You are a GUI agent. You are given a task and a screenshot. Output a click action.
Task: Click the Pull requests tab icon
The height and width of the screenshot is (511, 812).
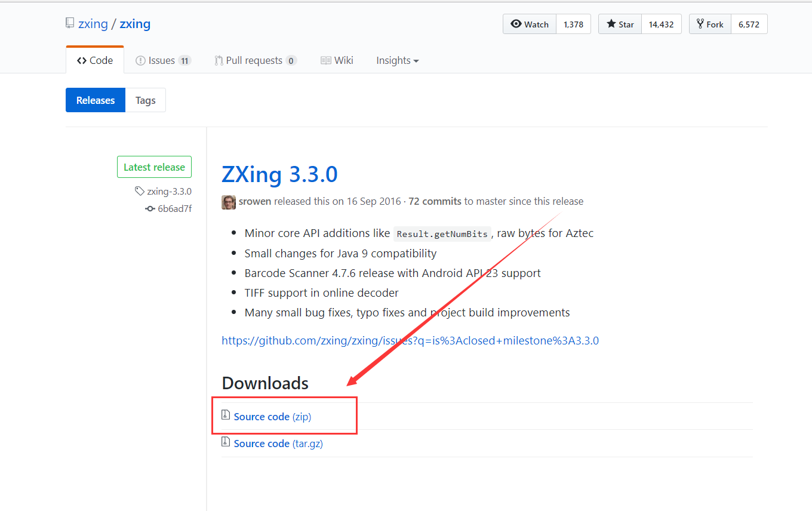click(219, 60)
